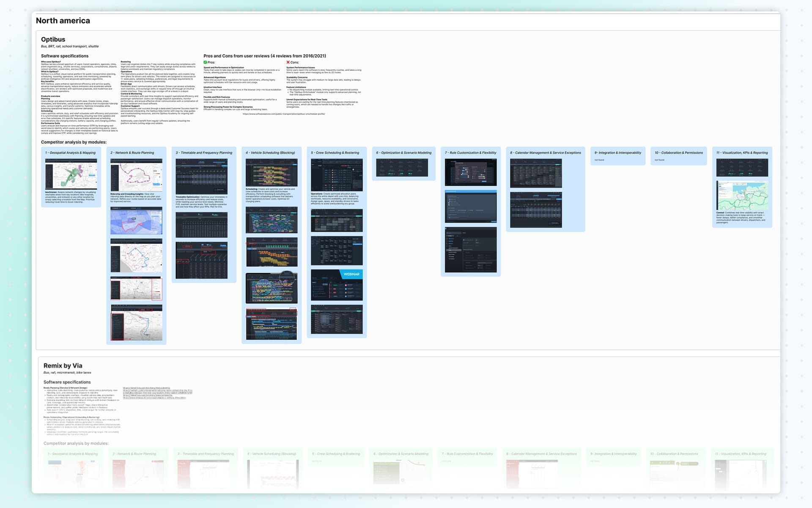The height and width of the screenshot is (508, 812).
Task: Select the Rule Customization & Flexibility settings screenshot
Action: (471, 171)
